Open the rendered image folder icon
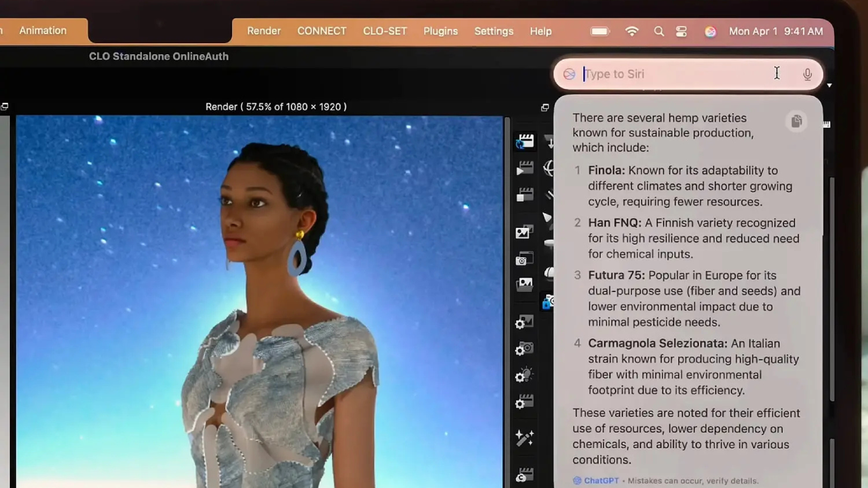Screen dimensions: 868x488 524,285
